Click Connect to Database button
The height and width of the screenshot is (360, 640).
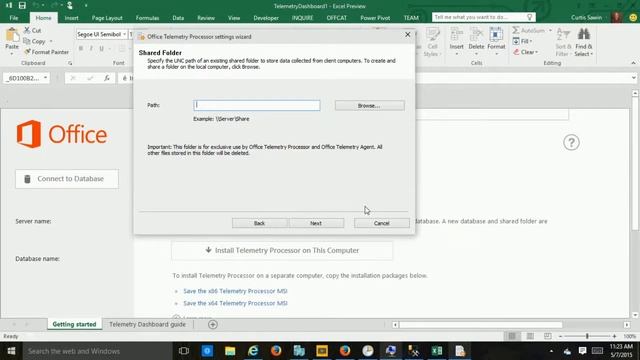click(x=67, y=179)
